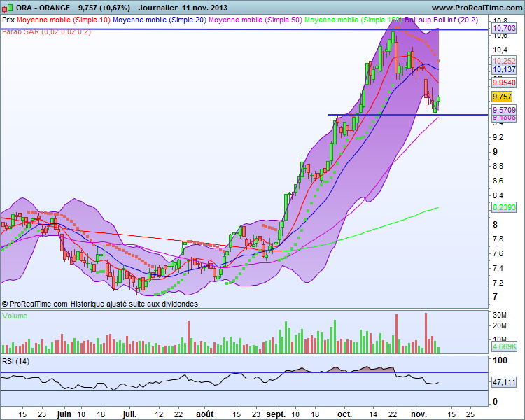525x420 pixels.
Task: Click the 'juin' label on time axis
Action: [x=64, y=414]
